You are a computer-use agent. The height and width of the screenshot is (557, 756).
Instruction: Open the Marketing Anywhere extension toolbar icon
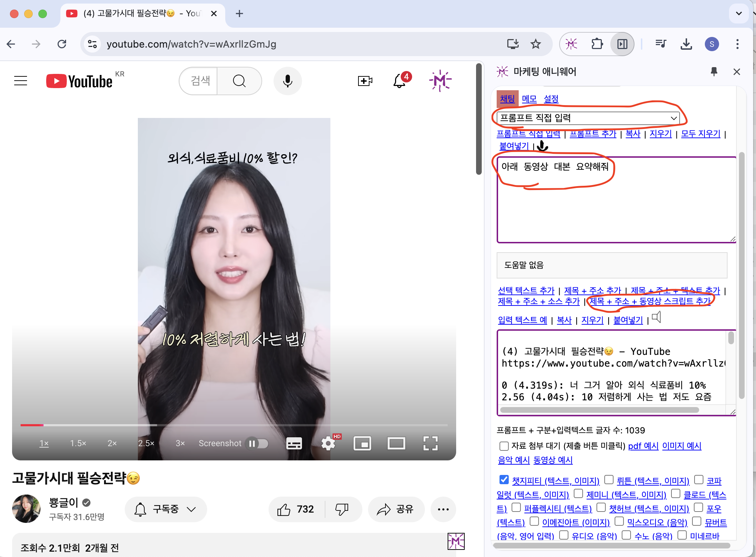point(571,44)
